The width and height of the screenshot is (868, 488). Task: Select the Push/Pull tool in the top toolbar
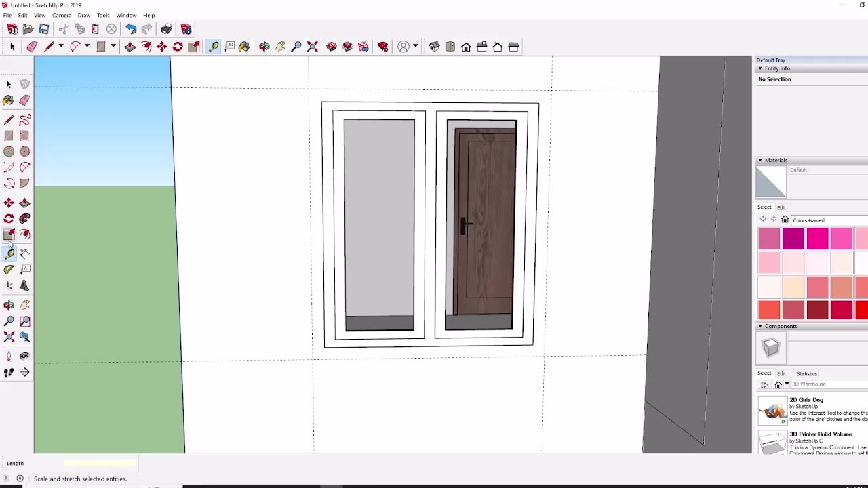130,47
